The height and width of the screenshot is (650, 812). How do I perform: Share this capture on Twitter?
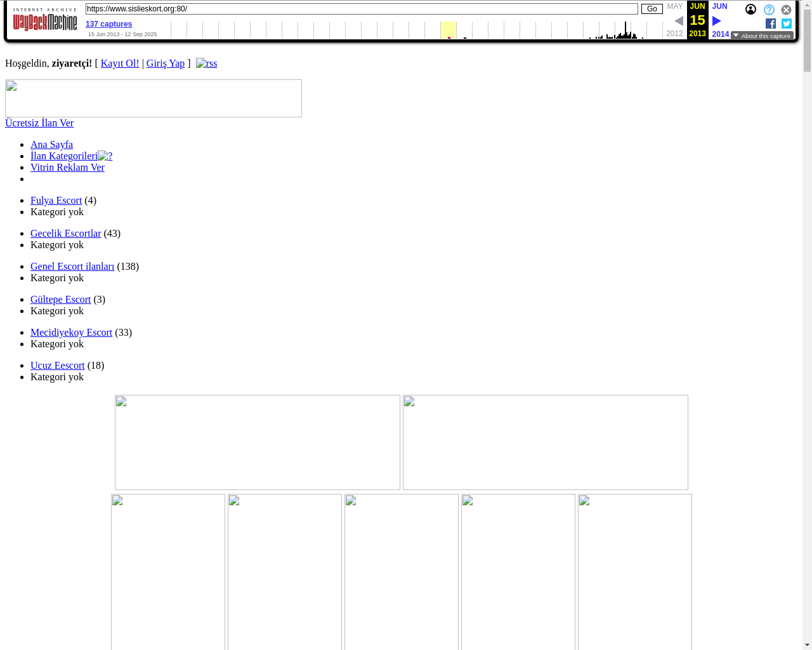pyautogui.click(x=787, y=23)
